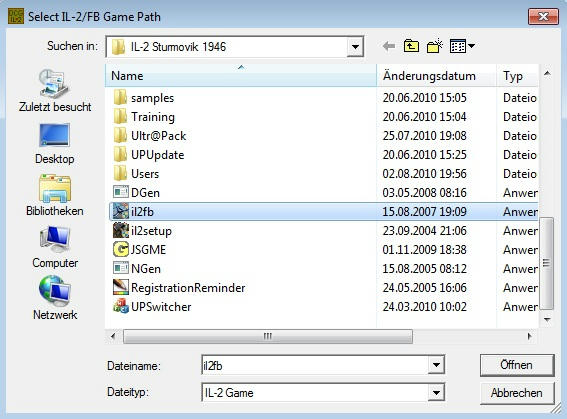Expand the Dateityp dropdown arrow
This screenshot has width=567, height=419.
[436, 393]
